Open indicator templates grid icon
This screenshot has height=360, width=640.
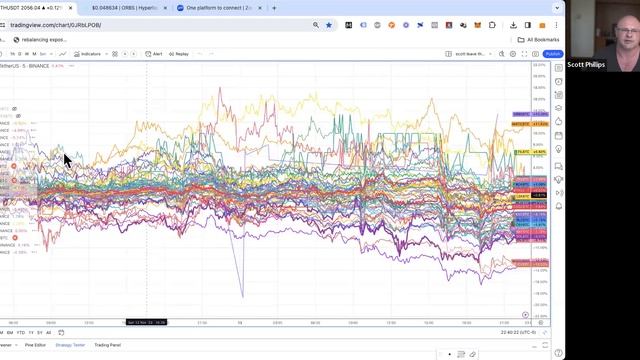(115, 54)
